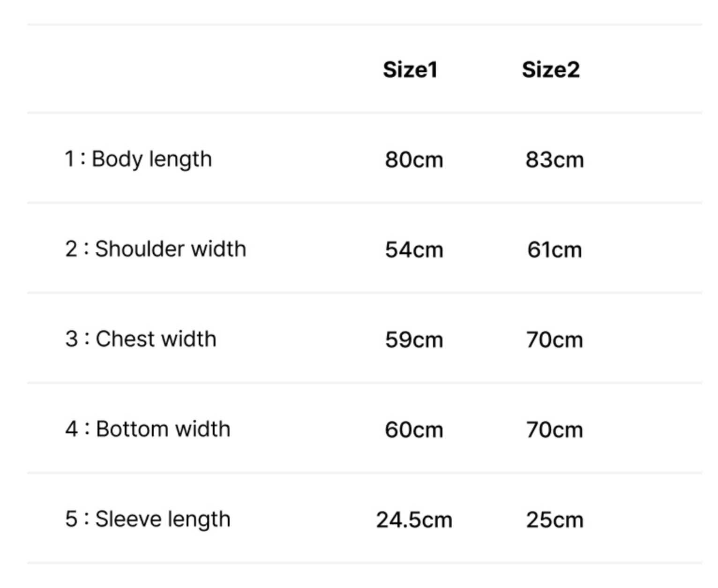Click the 24.5cm Sleeve length value
718x588 pixels.
[414, 520]
